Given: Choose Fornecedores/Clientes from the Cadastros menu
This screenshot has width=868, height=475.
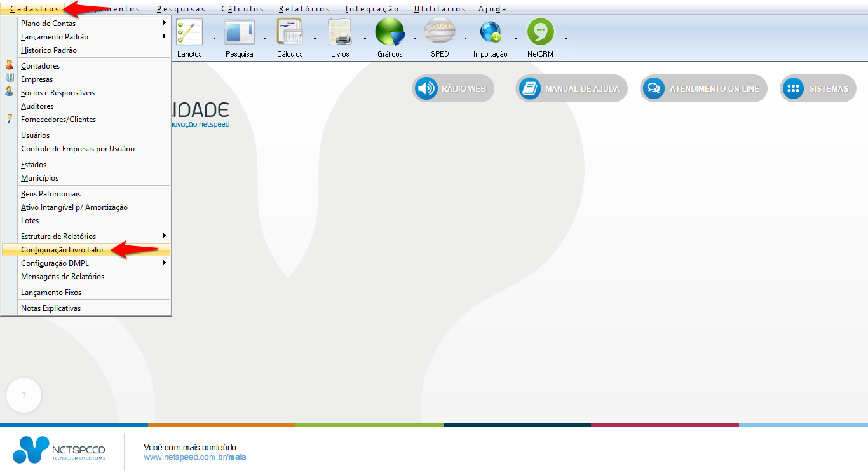Looking at the screenshot, I should point(58,120).
